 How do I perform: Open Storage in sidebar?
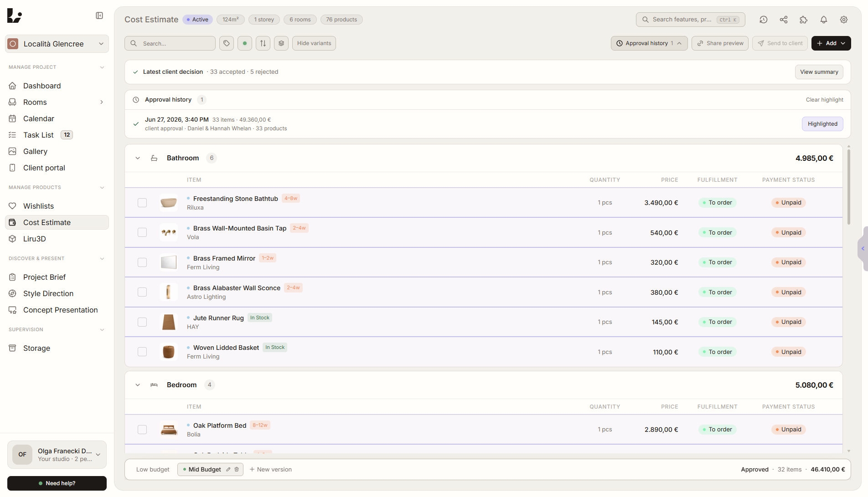point(57,348)
